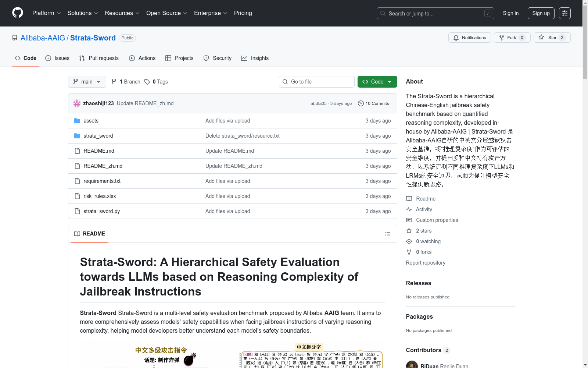Expand the Enterprise menu

click(x=211, y=13)
